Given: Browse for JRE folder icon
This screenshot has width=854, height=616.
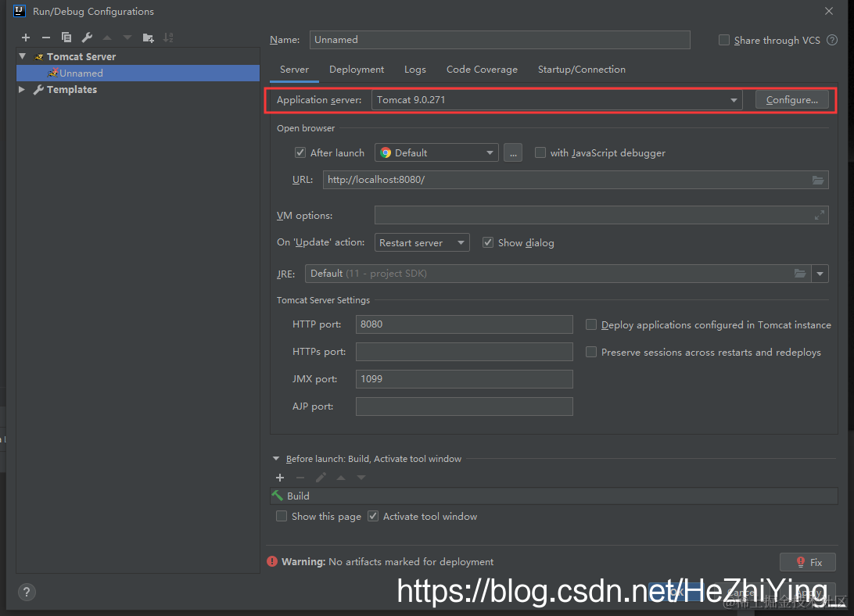Looking at the screenshot, I should point(799,274).
